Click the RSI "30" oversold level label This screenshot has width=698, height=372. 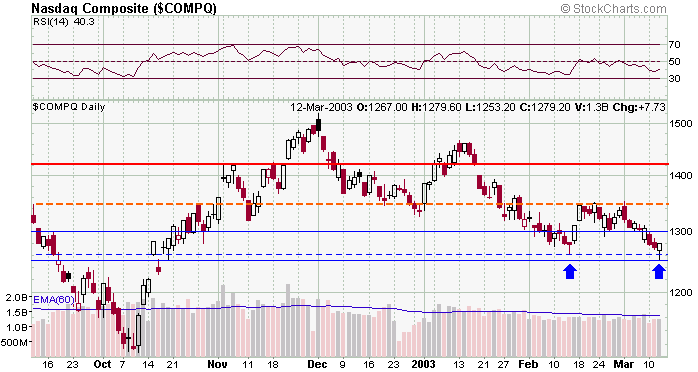[674, 79]
